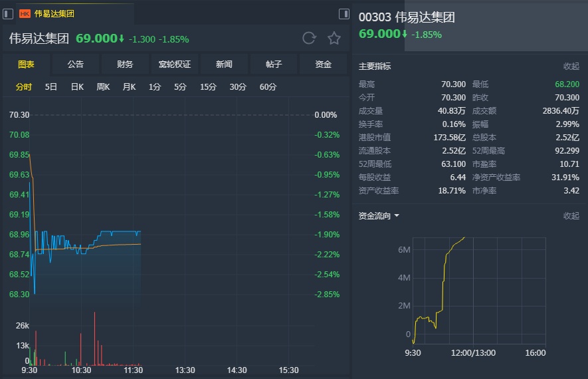Select the 15分 chart interval
This screenshot has width=588, height=379.
tap(208, 87)
